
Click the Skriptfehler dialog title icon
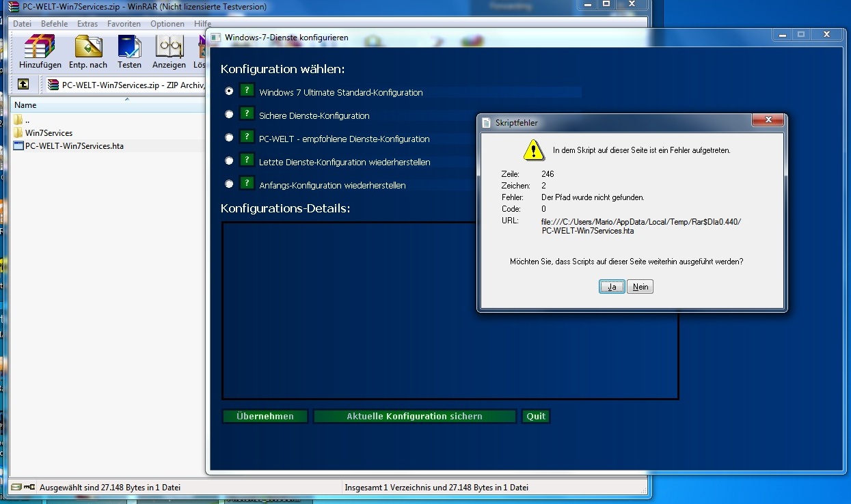coord(487,123)
